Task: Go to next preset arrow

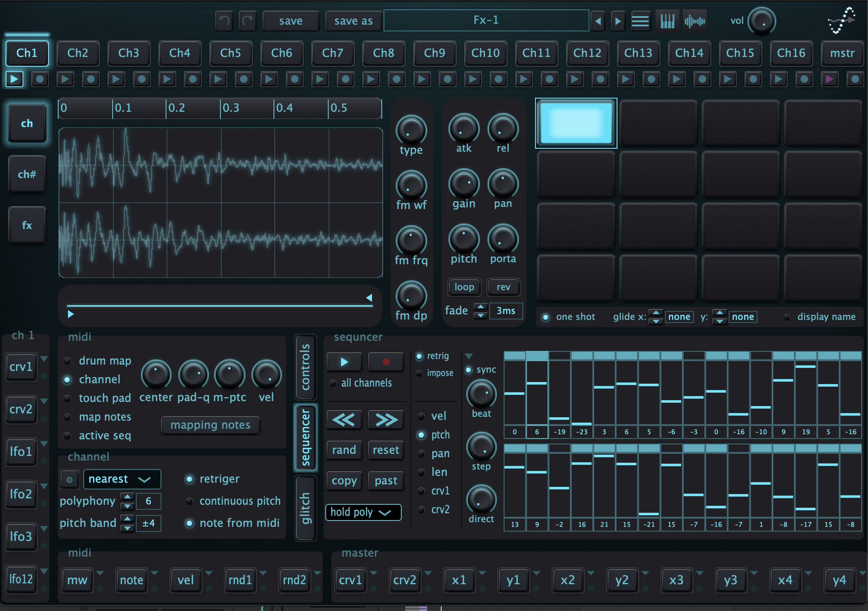Action: point(618,21)
